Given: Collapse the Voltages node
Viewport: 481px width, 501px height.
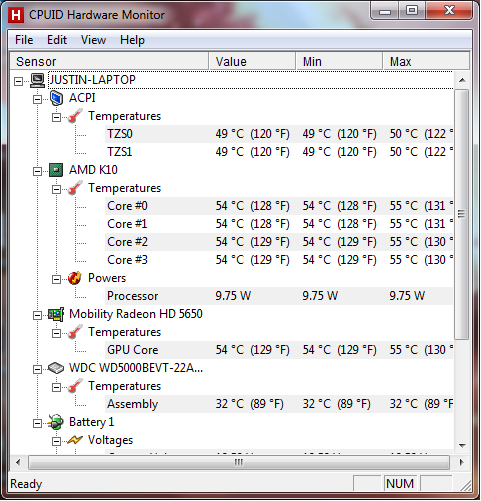Looking at the screenshot, I should (x=56, y=441).
